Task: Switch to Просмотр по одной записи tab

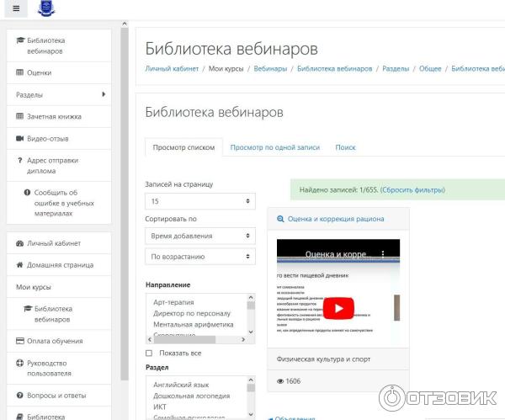Action: pyautogui.click(x=274, y=147)
